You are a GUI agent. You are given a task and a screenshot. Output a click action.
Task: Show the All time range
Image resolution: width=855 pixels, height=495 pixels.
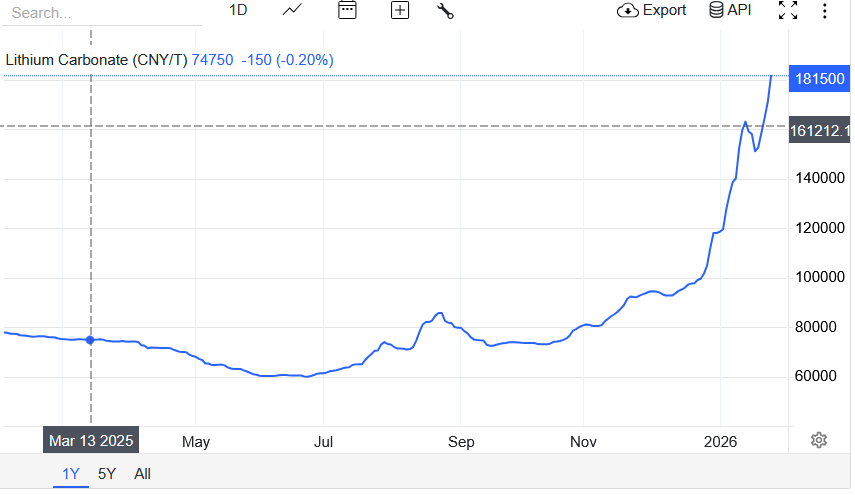point(142,474)
